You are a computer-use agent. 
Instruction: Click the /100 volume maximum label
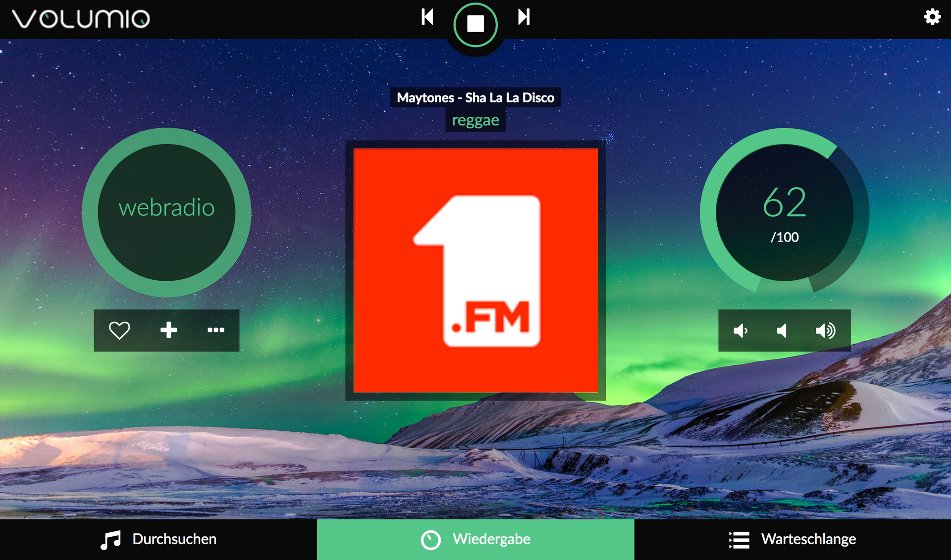pos(785,237)
